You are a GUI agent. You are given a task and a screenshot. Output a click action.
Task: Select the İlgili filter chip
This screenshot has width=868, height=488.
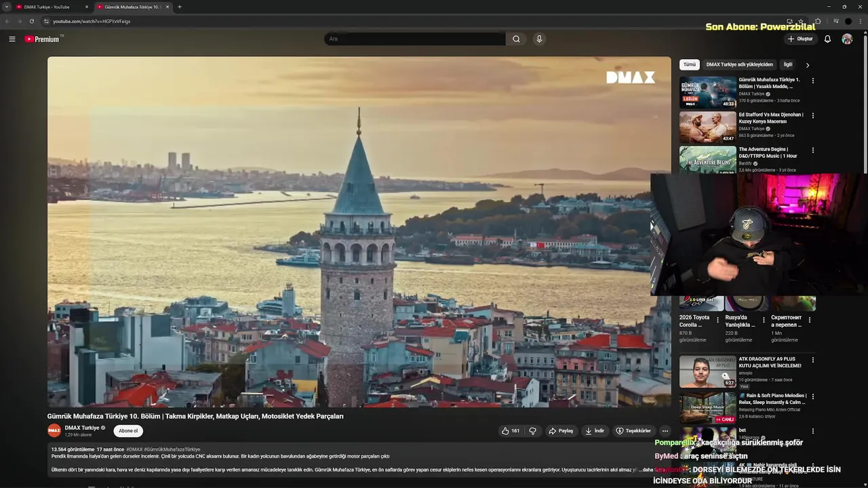click(x=788, y=64)
